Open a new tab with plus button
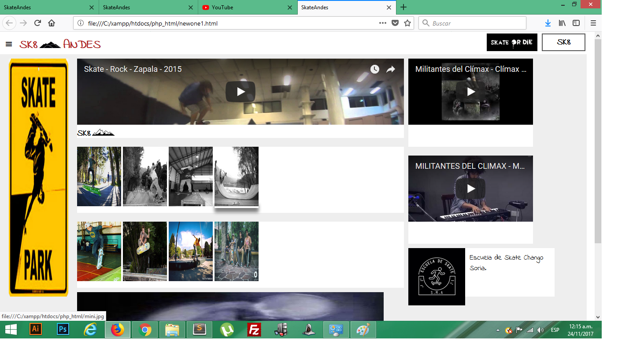 [403, 7]
